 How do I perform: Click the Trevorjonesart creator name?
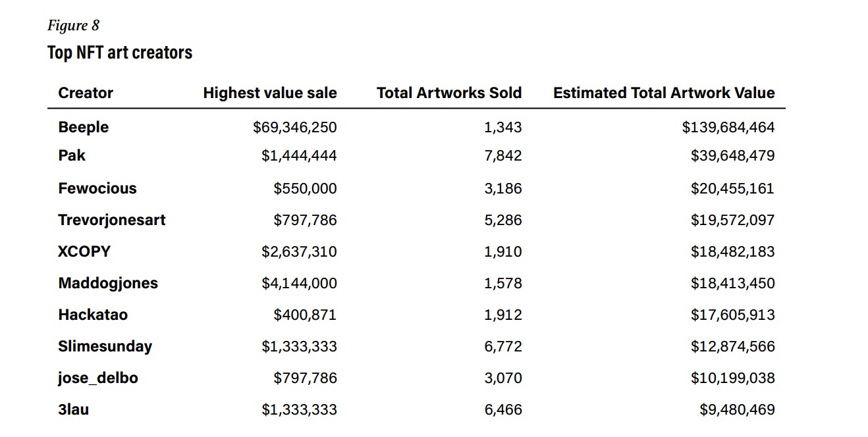(112, 220)
